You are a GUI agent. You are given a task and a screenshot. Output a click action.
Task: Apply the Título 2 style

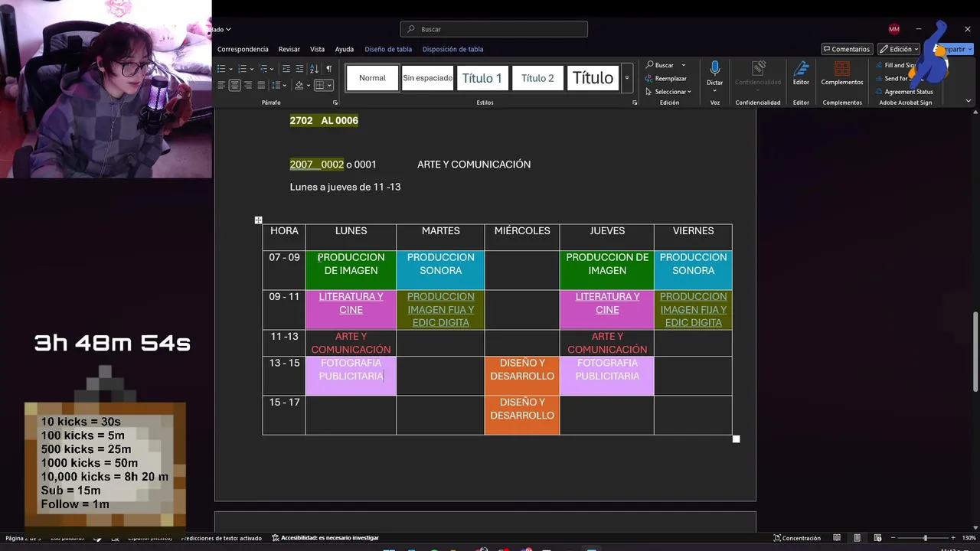tap(537, 78)
